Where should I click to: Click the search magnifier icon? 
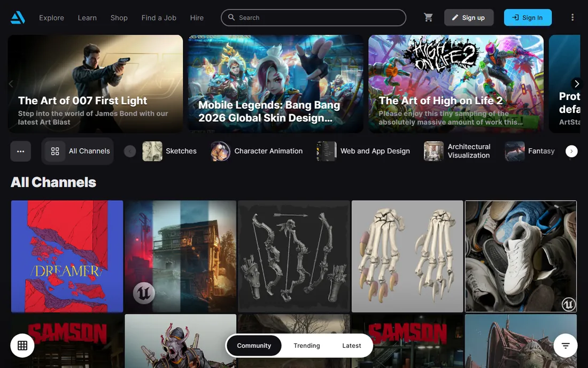(x=231, y=18)
